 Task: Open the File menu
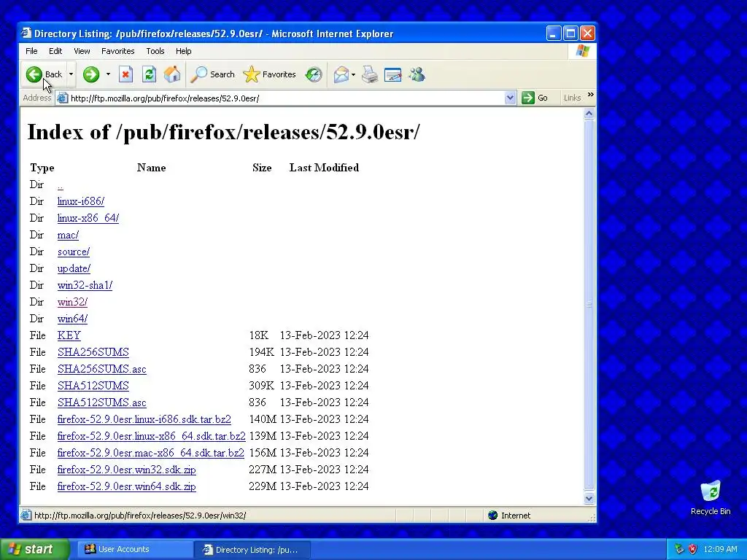(31, 51)
